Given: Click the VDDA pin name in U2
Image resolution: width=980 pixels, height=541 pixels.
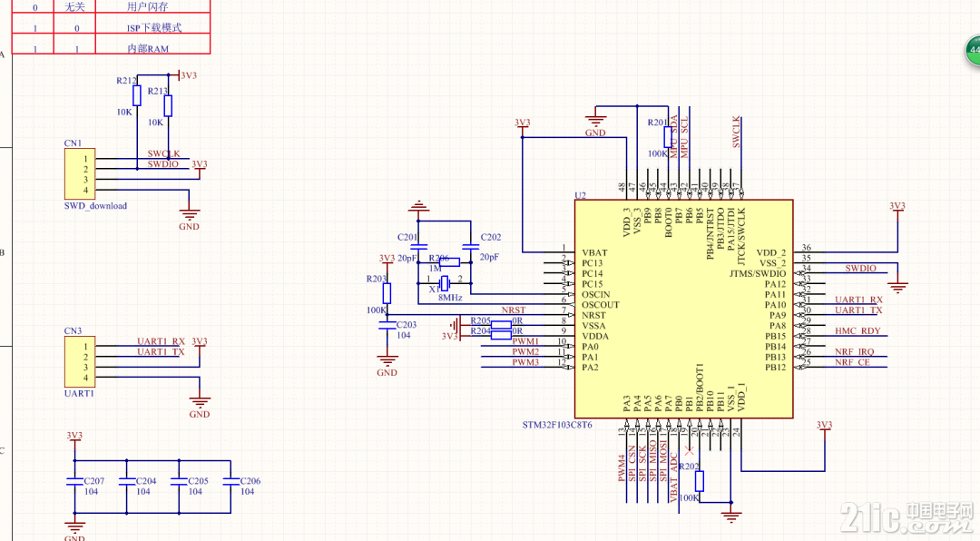Looking at the screenshot, I should tap(595, 337).
